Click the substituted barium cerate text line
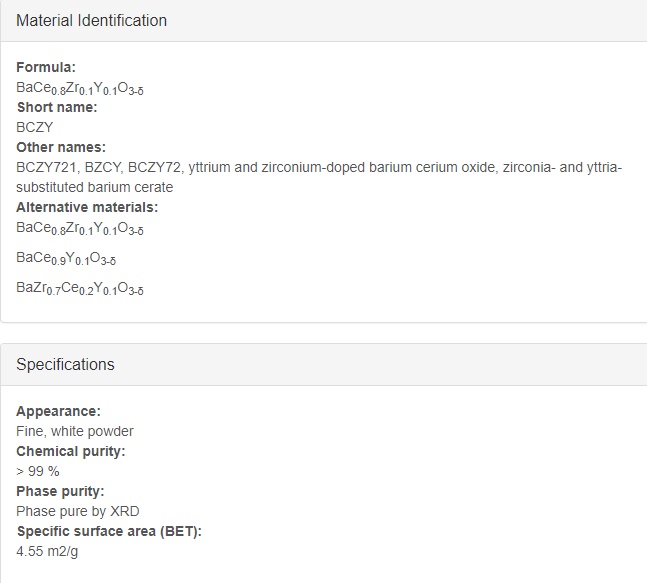Screen dimensions: 647x583 94,187
